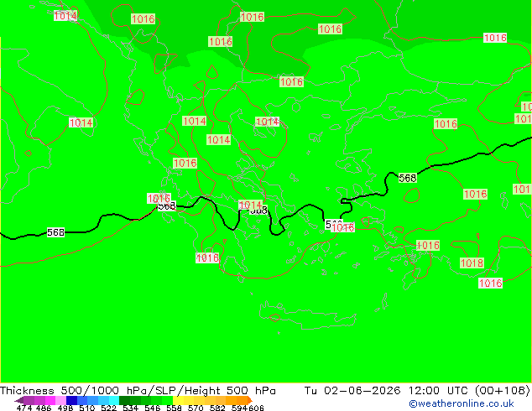Pick the cyan swatch just before 534

pyautogui.click(x=114, y=400)
